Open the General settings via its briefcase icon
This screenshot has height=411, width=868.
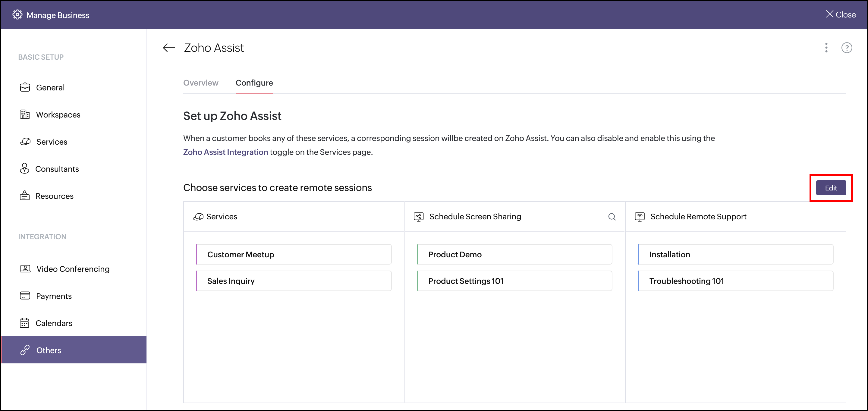click(25, 87)
